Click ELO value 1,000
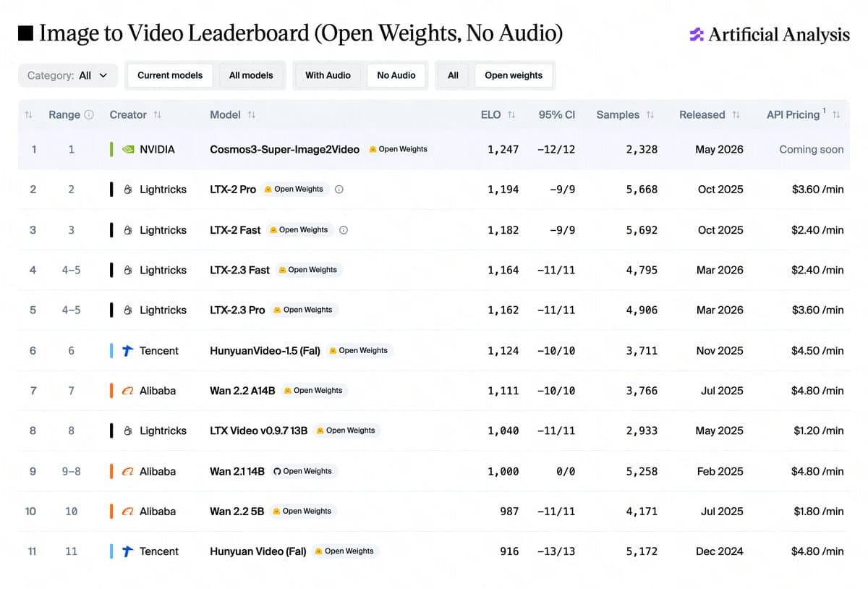Screen dimensions: 868x589 pyautogui.click(x=503, y=471)
